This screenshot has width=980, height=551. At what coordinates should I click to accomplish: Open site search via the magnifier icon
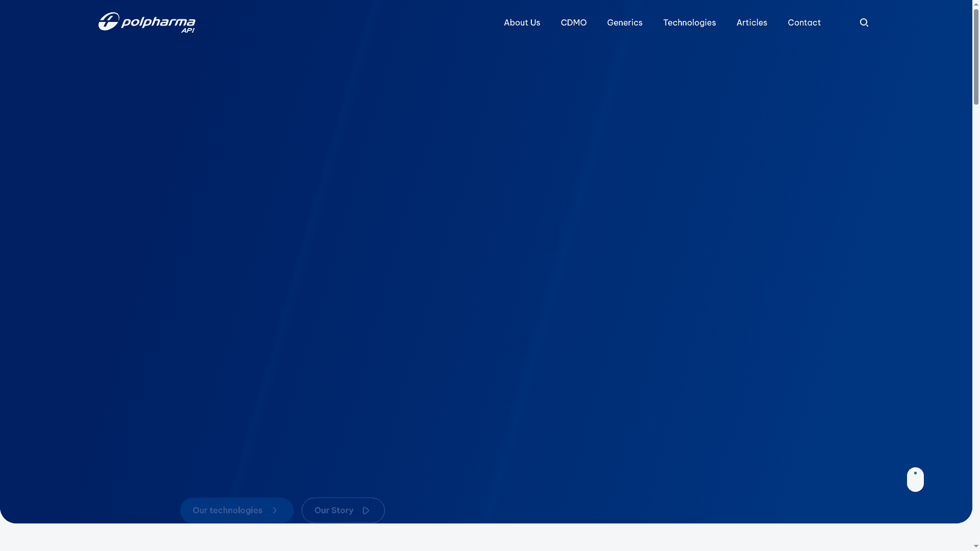pos(864,22)
